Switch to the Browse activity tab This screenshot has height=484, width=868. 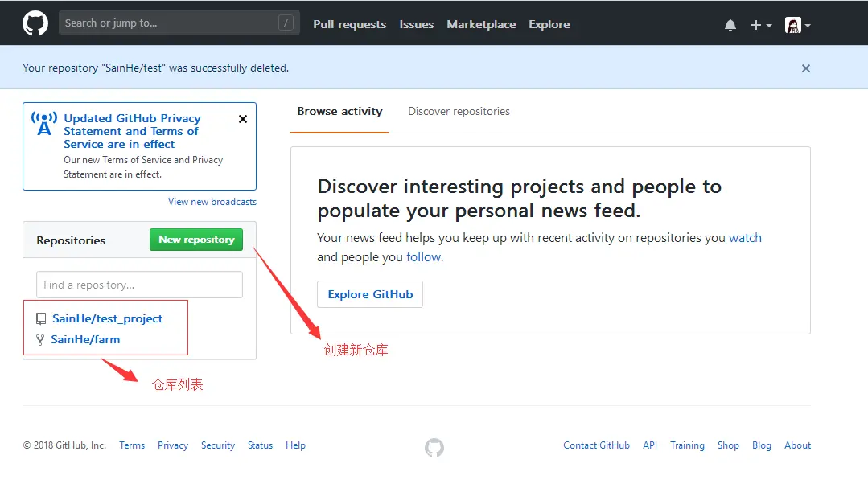(339, 111)
